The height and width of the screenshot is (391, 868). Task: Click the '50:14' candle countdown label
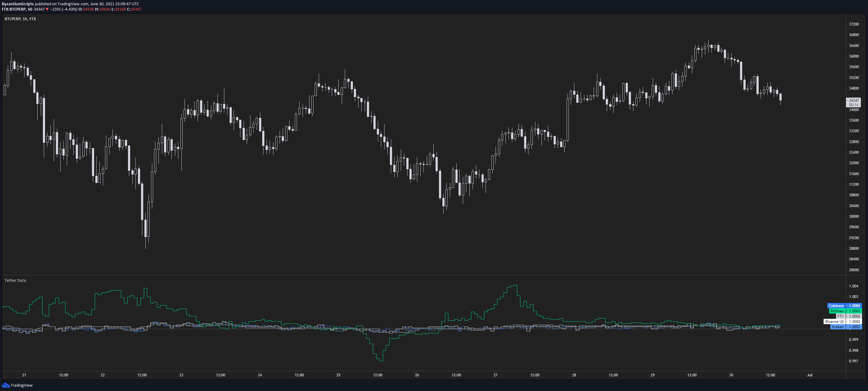[x=854, y=105]
